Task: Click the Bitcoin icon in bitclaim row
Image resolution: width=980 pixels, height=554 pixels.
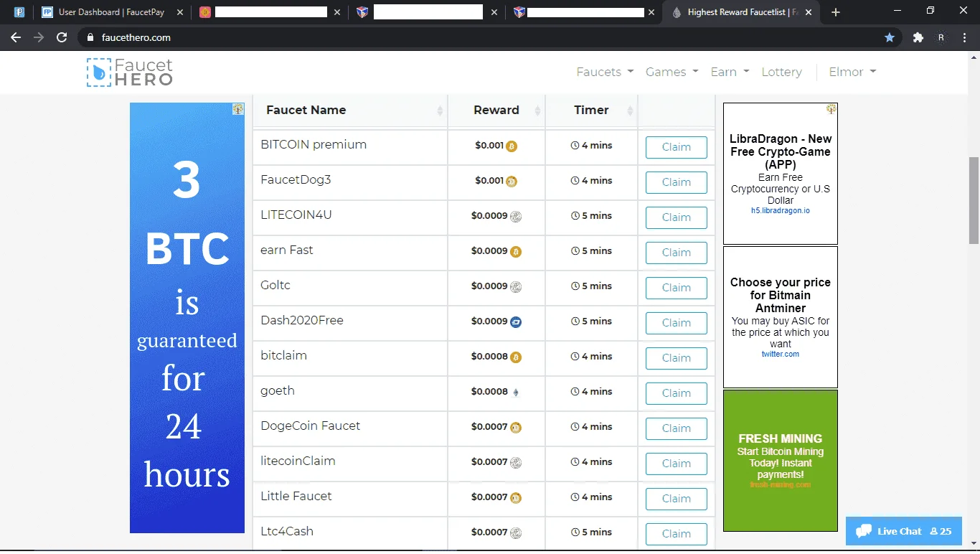Action: click(516, 357)
